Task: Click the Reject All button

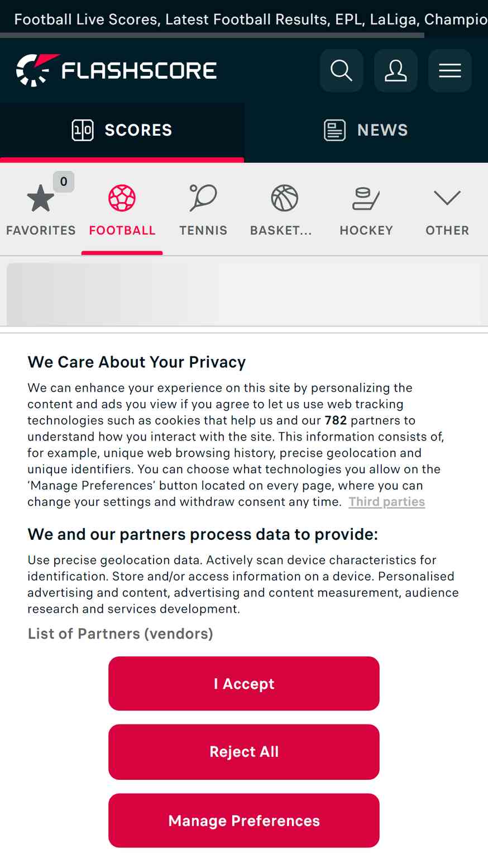Action: pyautogui.click(x=244, y=752)
